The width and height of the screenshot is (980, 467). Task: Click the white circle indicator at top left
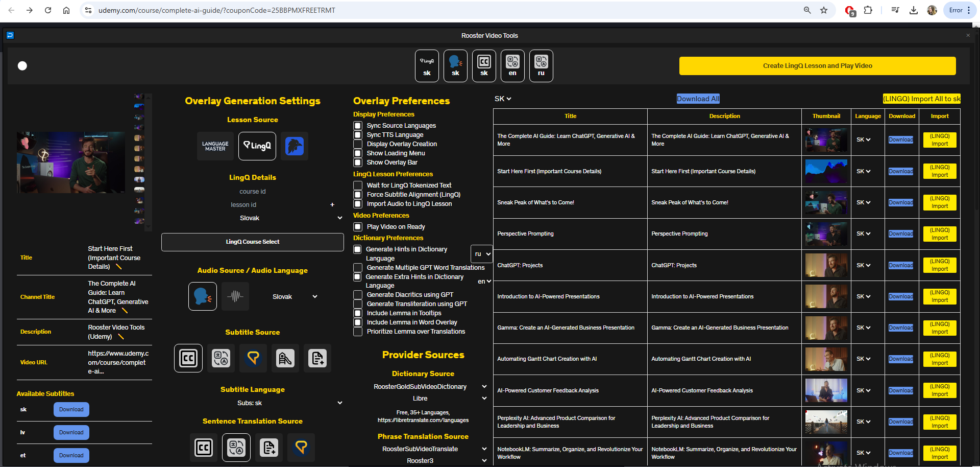[22, 66]
